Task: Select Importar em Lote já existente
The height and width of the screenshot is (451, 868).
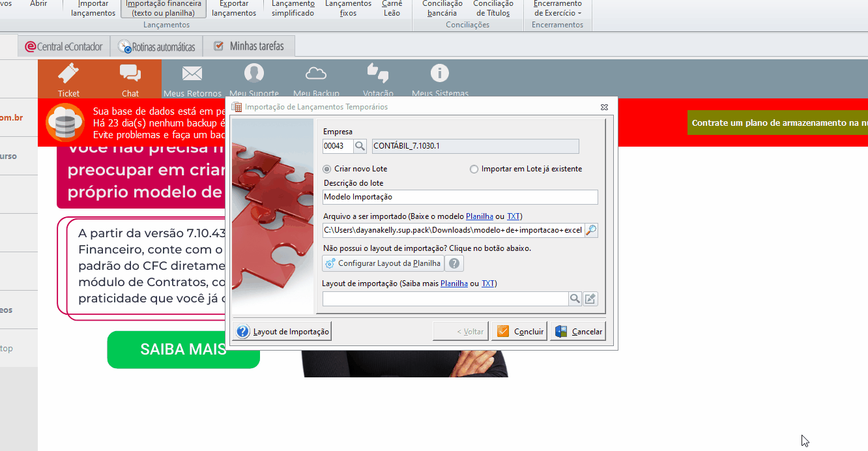Action: [x=526, y=169]
